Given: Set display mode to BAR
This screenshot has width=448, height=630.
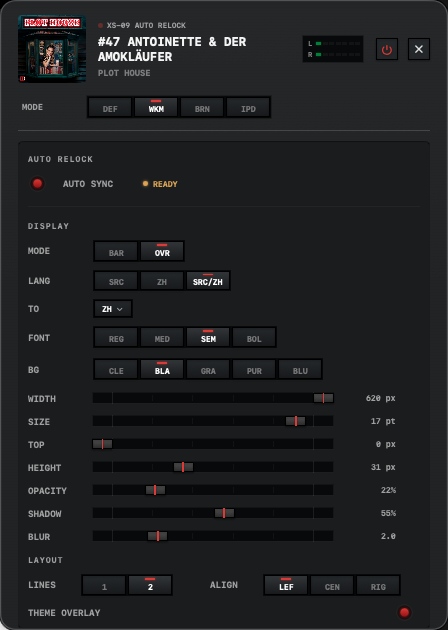Looking at the screenshot, I should click(116, 252).
